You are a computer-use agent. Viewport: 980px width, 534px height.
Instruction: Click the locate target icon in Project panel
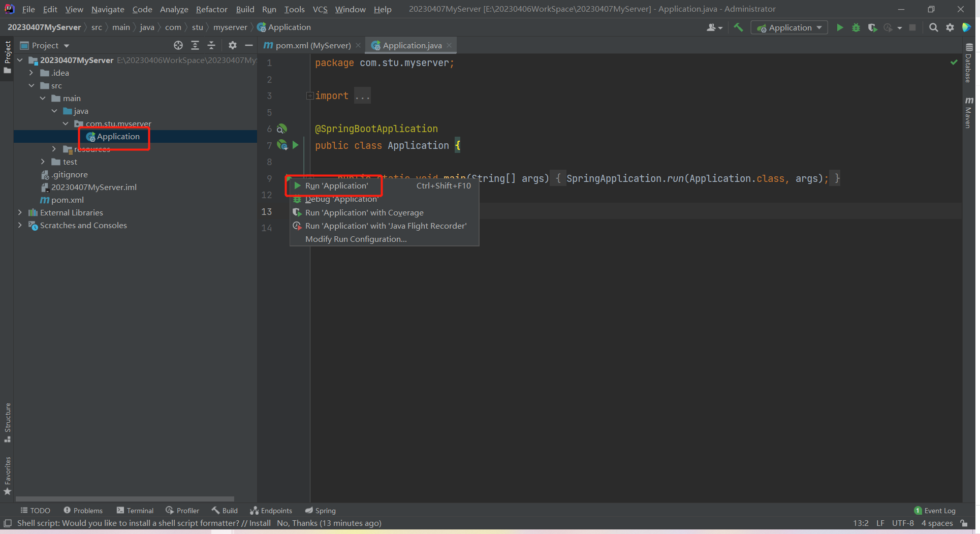[178, 45]
